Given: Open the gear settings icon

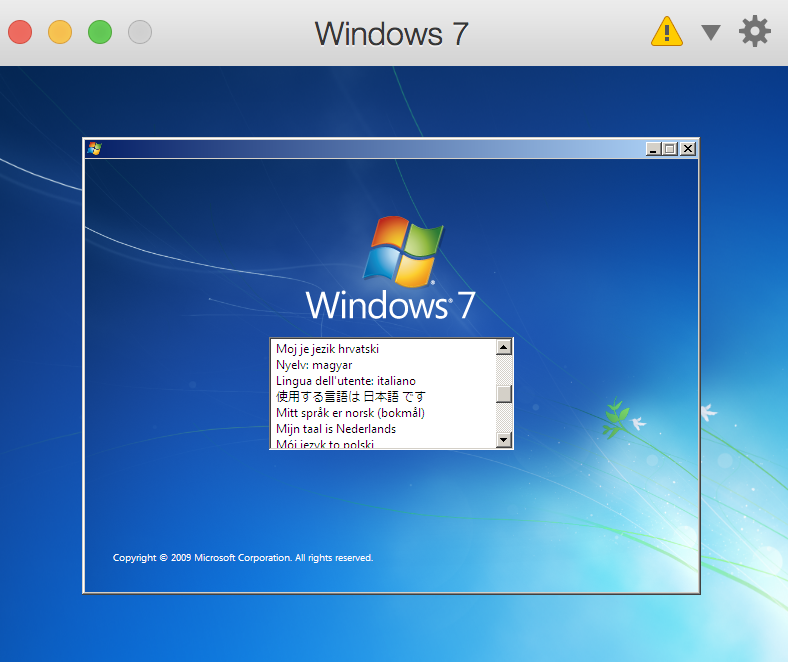Looking at the screenshot, I should (x=754, y=32).
